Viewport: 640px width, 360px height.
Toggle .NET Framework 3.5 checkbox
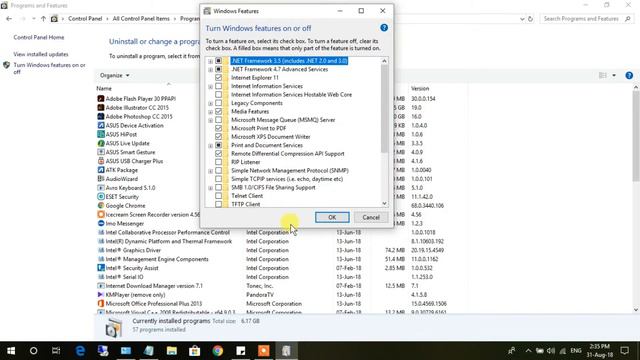click(218, 61)
